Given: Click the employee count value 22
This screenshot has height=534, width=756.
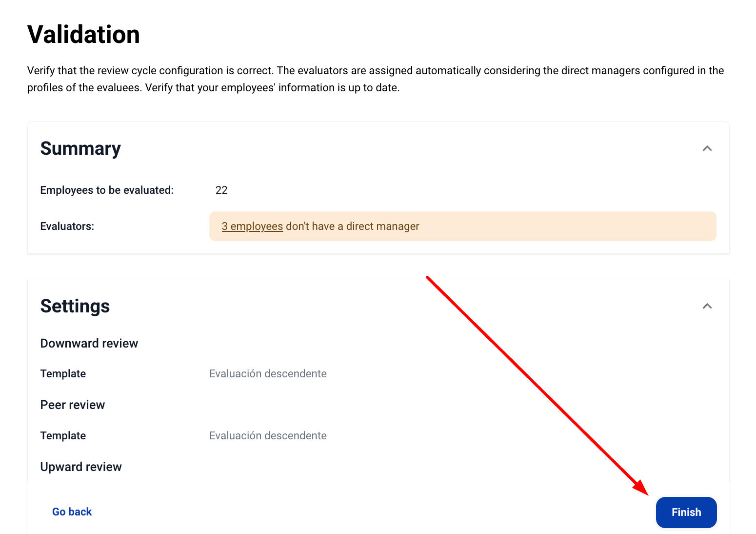Looking at the screenshot, I should (x=221, y=190).
